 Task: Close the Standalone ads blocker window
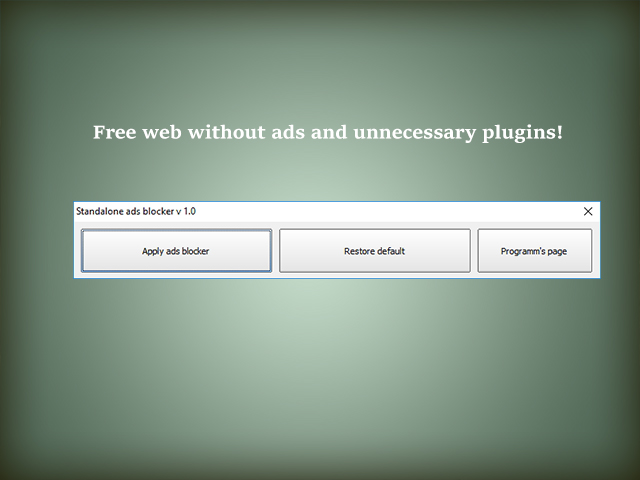point(588,212)
